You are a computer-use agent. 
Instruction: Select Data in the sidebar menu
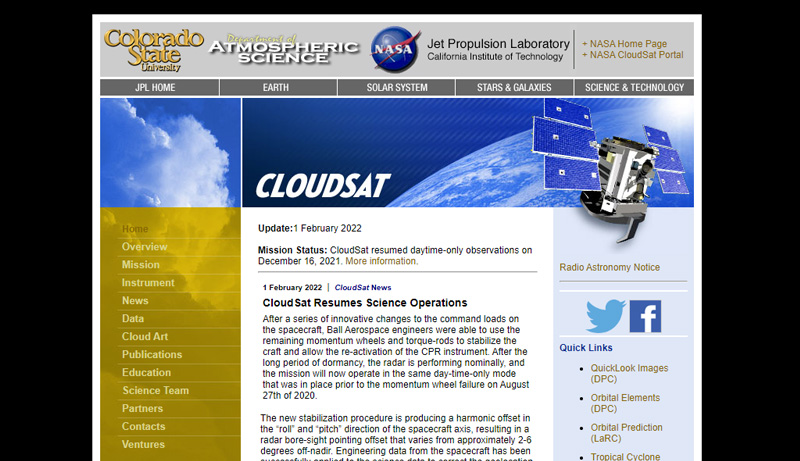coord(133,319)
